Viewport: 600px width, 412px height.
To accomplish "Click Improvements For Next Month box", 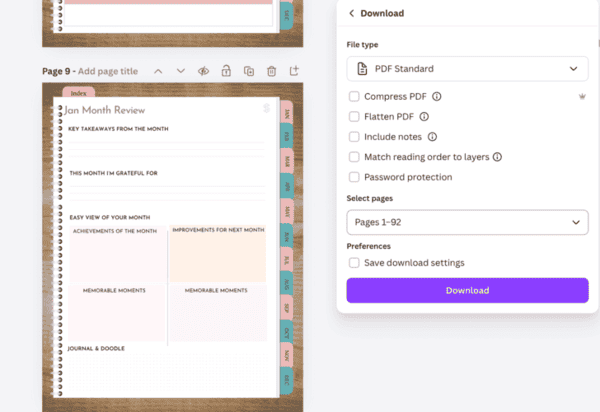I will [218, 254].
